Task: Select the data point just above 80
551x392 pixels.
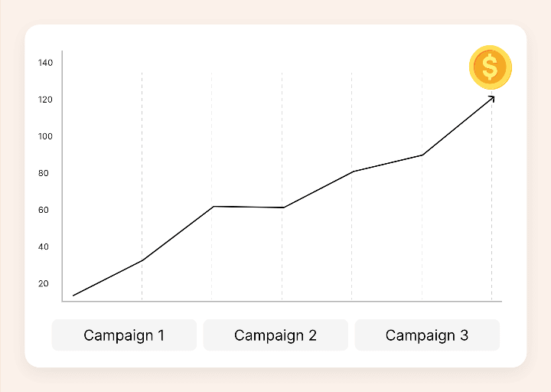Action: (x=352, y=171)
